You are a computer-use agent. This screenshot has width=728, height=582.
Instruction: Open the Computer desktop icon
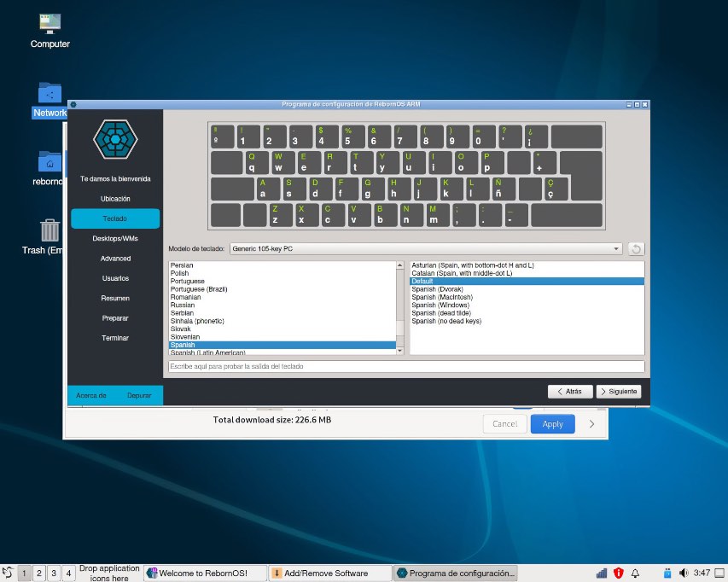click(50, 31)
